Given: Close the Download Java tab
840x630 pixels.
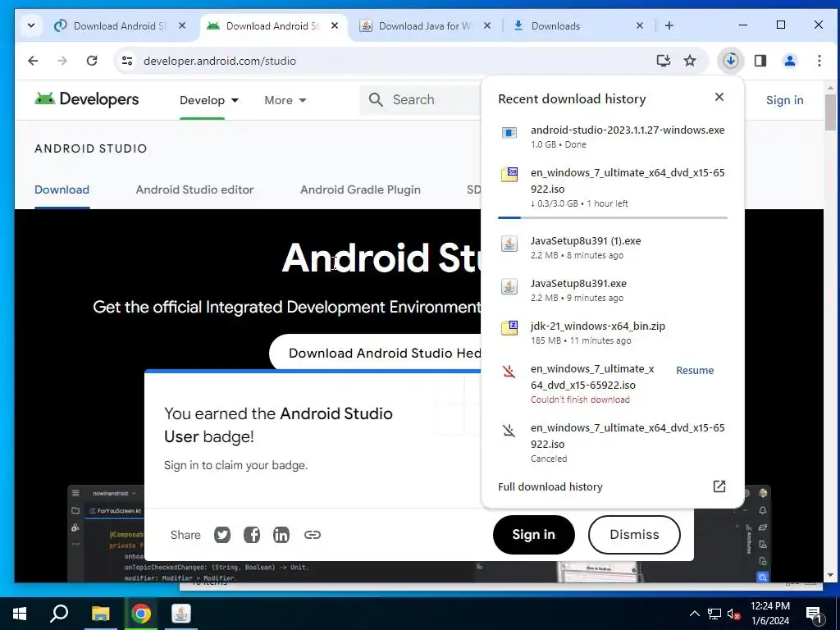Looking at the screenshot, I should click(x=487, y=25).
